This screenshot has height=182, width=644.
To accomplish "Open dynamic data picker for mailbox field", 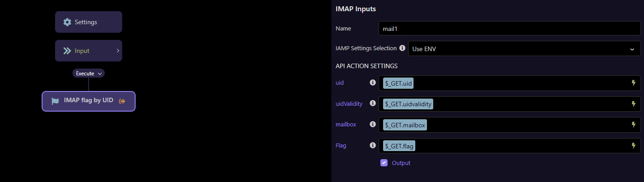I will pos(633,125).
